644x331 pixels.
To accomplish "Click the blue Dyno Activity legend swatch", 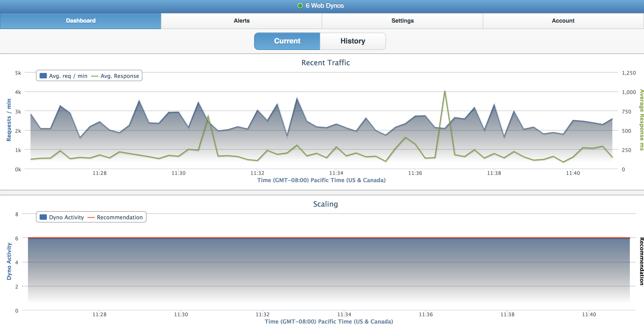I will pos(43,217).
